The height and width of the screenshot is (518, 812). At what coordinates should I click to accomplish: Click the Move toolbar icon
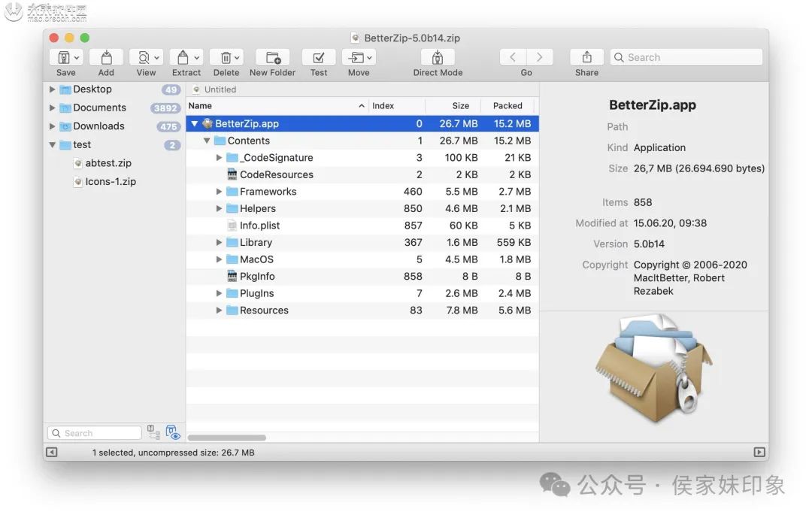[x=359, y=57]
